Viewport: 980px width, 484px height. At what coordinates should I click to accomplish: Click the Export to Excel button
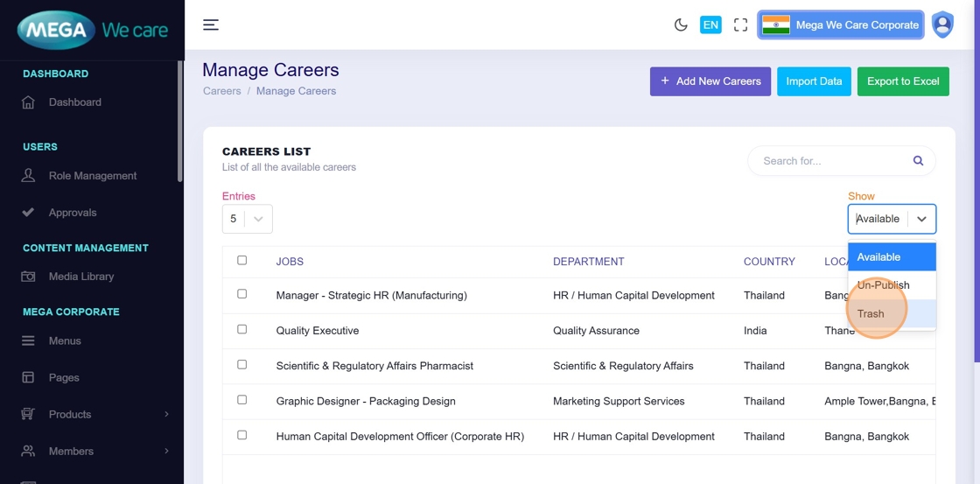point(902,81)
